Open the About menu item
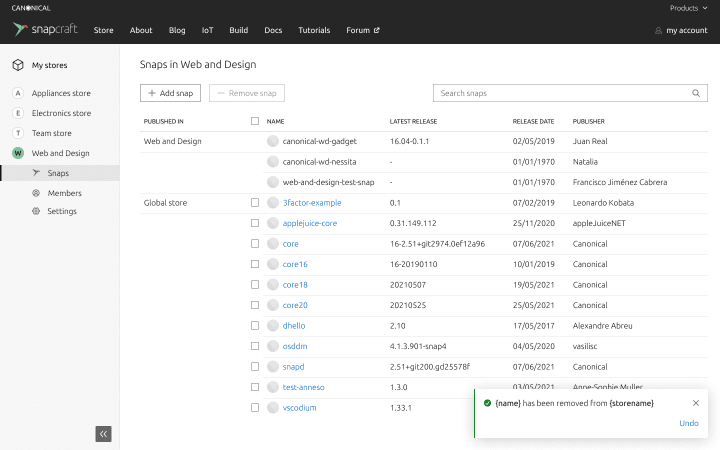720x450 pixels. tap(141, 30)
